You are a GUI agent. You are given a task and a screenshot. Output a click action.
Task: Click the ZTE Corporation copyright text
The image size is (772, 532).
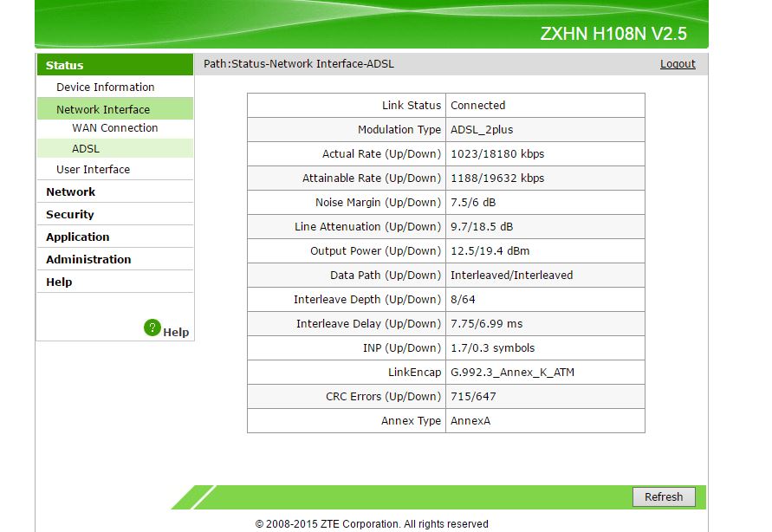click(372, 524)
